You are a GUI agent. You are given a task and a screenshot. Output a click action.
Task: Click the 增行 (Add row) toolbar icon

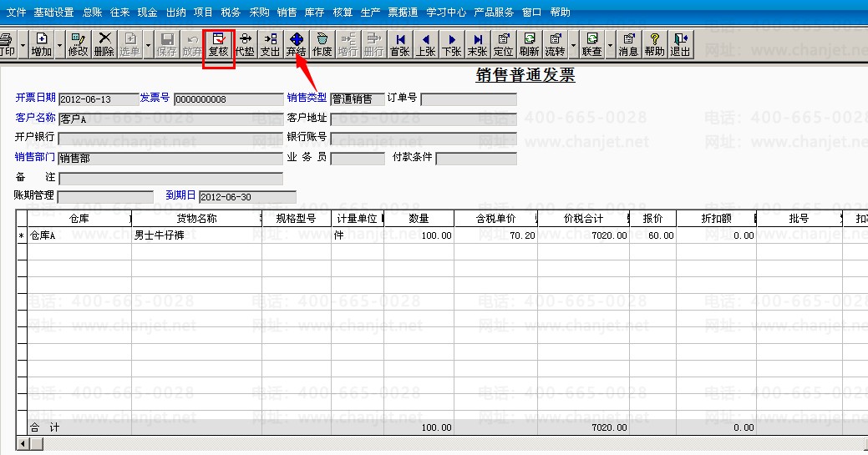348,44
